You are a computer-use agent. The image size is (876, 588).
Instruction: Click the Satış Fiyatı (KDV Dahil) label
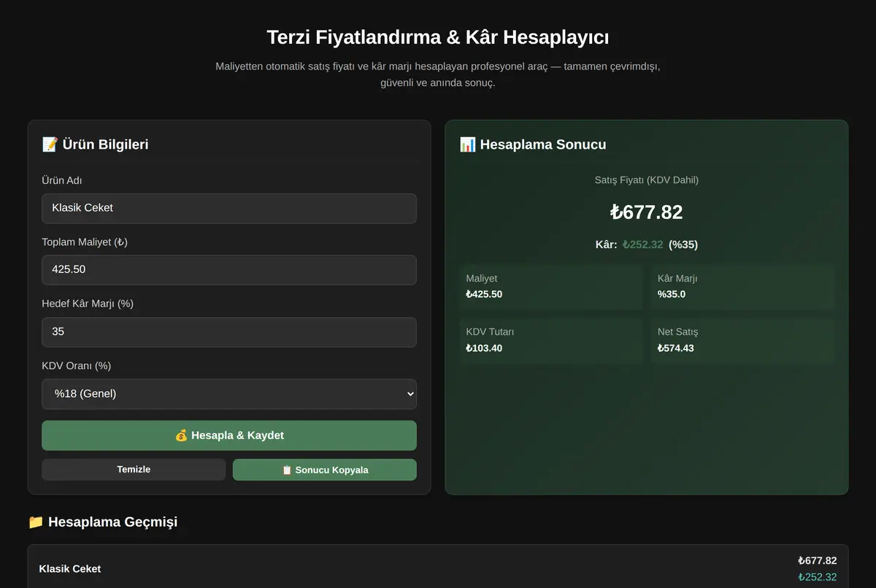[x=647, y=180]
